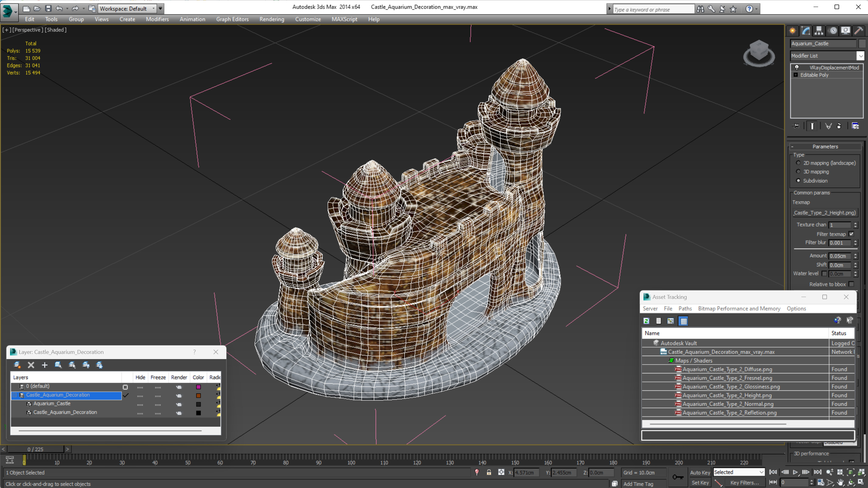The image size is (868, 488).
Task: Open the Motion command panel tab
Action: tap(833, 31)
